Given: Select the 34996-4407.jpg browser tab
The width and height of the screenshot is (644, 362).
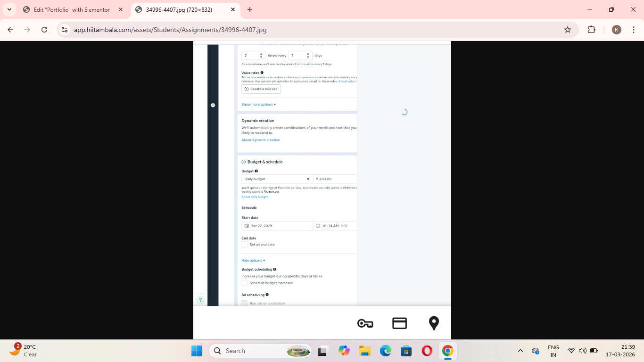Looking at the screenshot, I should 179,10.
